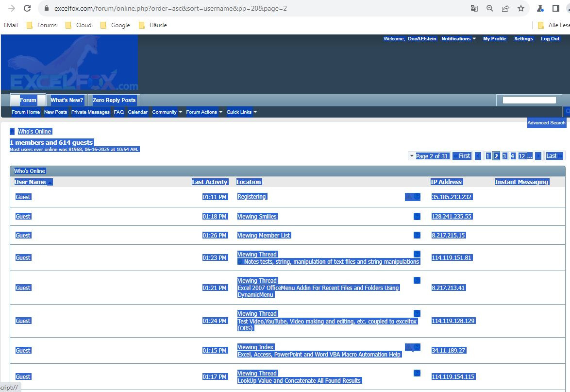The image size is (570, 392).
Task: Expand the Quick Links menu
Action: click(x=241, y=112)
